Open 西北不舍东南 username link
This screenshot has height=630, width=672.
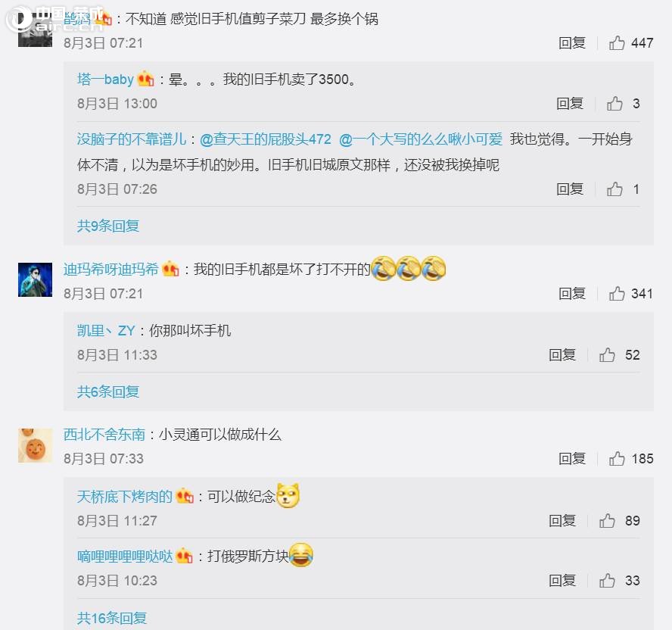[x=104, y=435]
